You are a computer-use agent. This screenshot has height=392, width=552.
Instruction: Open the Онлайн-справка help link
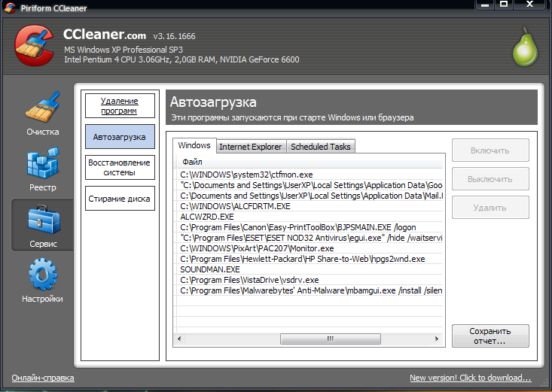[x=42, y=378]
